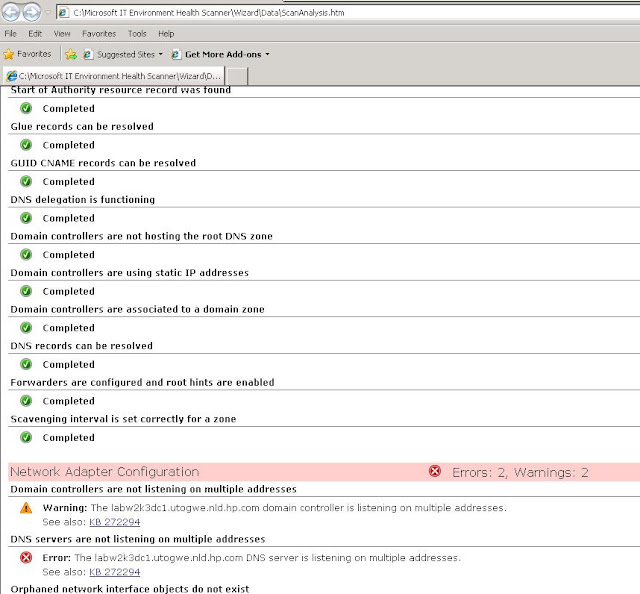Click the red error icon in Network Adapter Configuration header
The height and width of the screenshot is (594, 640).
point(435,471)
